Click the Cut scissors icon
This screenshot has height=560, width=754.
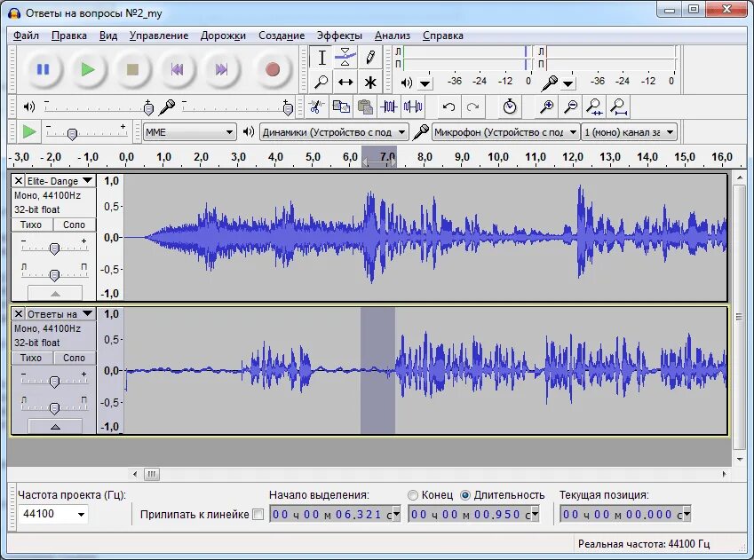point(316,106)
